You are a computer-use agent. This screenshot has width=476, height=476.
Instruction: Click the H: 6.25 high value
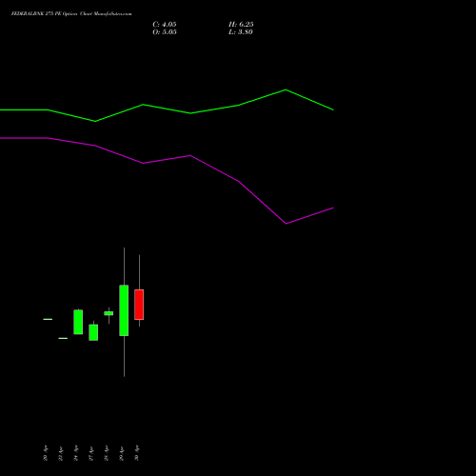pyautogui.click(x=241, y=25)
